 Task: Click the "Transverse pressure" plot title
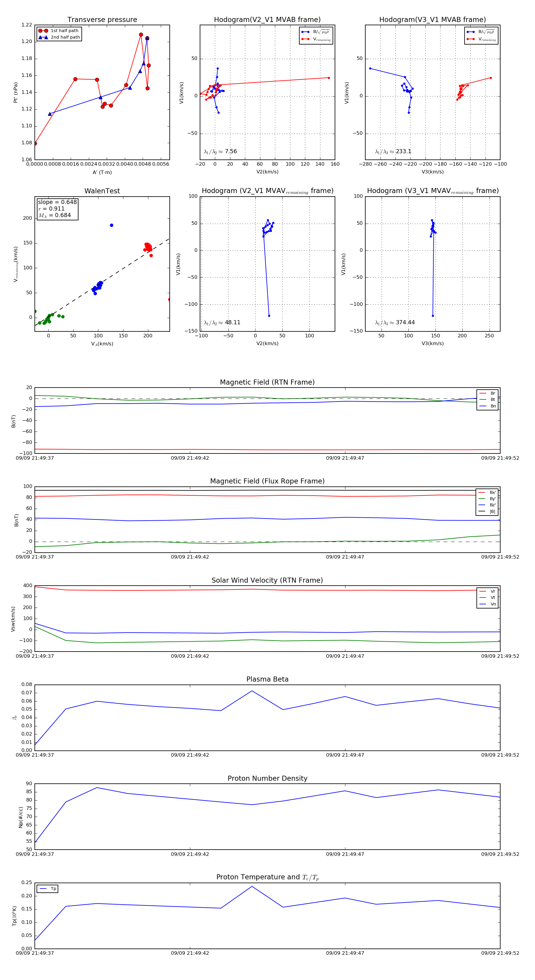coord(102,20)
